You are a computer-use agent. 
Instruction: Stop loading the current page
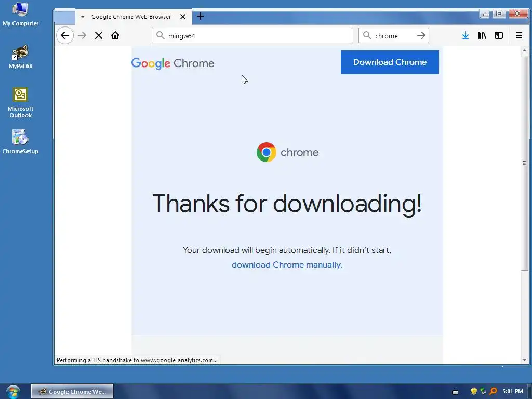coord(99,36)
